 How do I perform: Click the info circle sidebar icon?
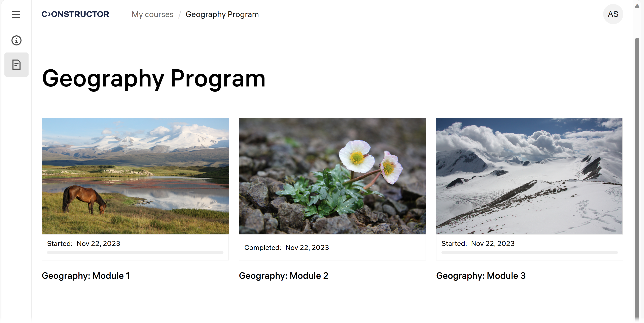point(16,40)
